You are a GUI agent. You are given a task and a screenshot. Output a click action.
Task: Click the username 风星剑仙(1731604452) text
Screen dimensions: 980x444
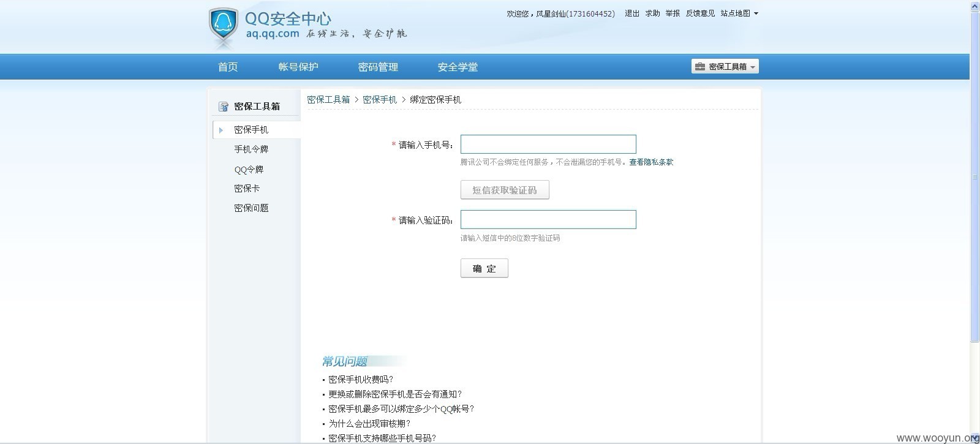(x=575, y=13)
